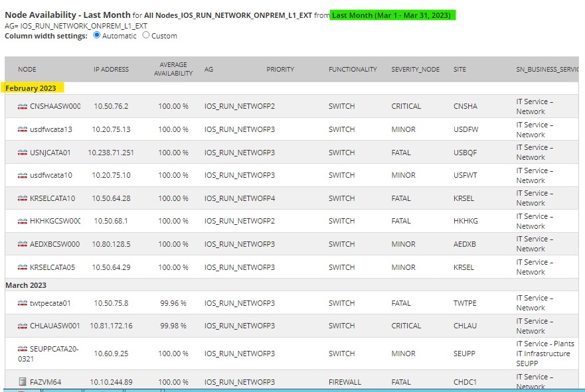Click the TWTPE site cell
585x392 pixels.
coord(465,303)
